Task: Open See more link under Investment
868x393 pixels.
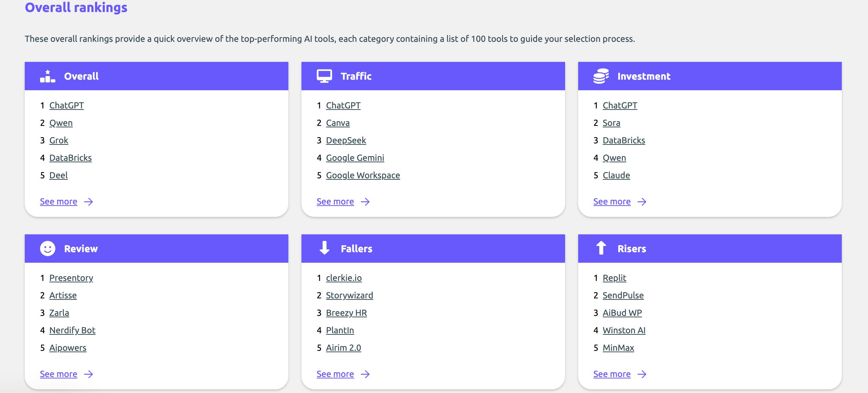Action: (x=612, y=202)
